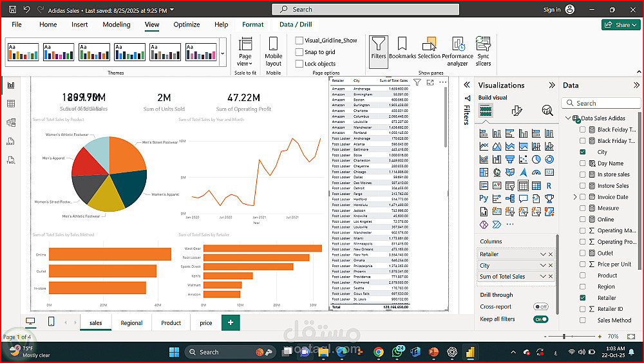Uncheck the City field checkbox

(582, 152)
